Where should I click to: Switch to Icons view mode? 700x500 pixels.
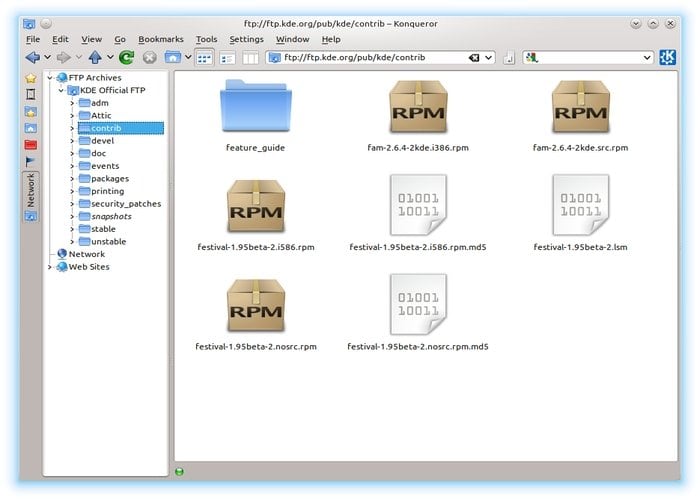204,58
